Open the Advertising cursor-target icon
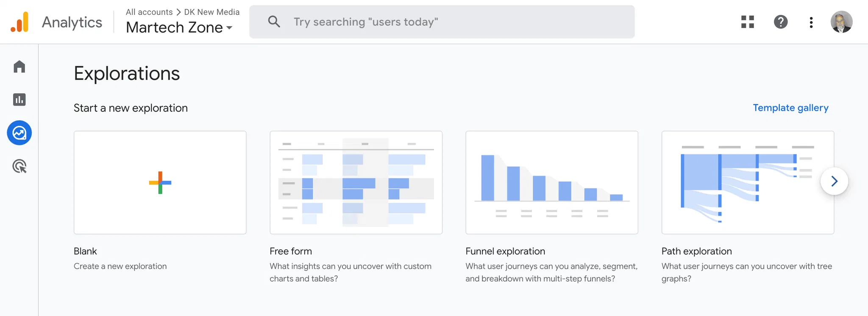 [x=19, y=166]
